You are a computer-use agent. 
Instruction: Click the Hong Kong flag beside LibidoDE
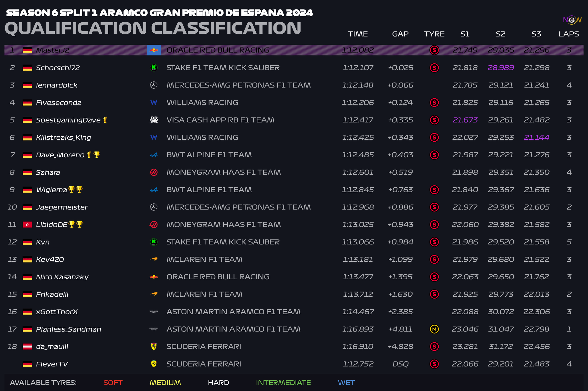coord(27,225)
